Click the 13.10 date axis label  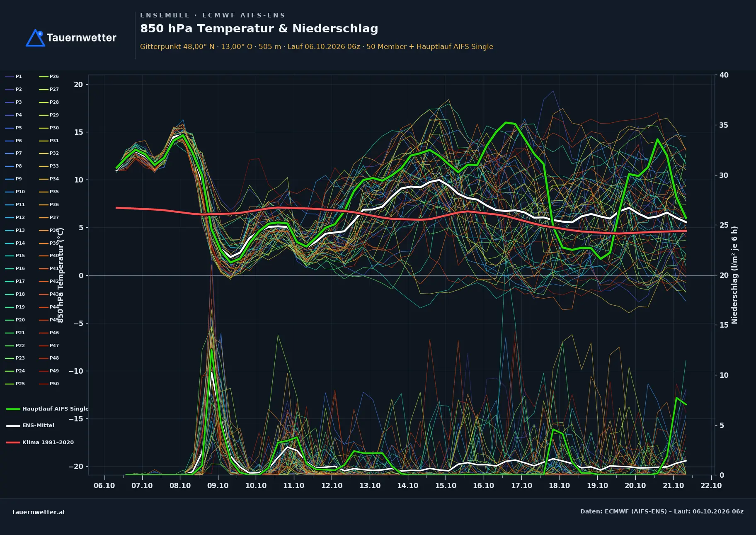coord(370,486)
